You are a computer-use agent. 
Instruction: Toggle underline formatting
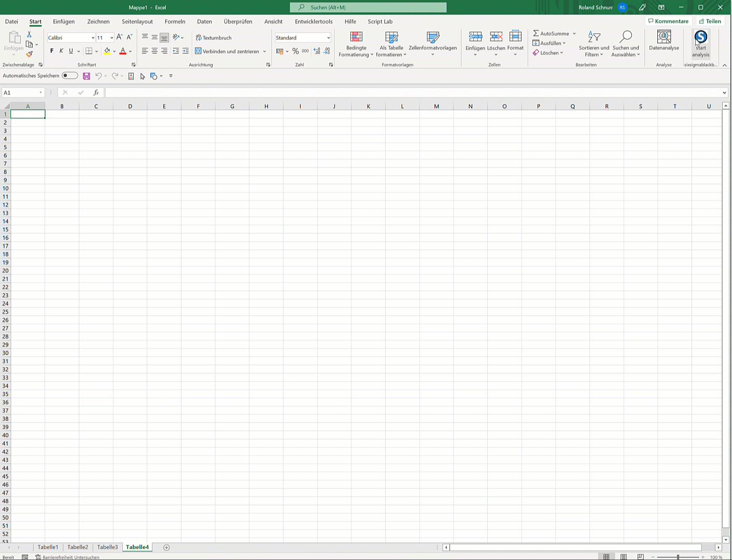pyautogui.click(x=70, y=51)
